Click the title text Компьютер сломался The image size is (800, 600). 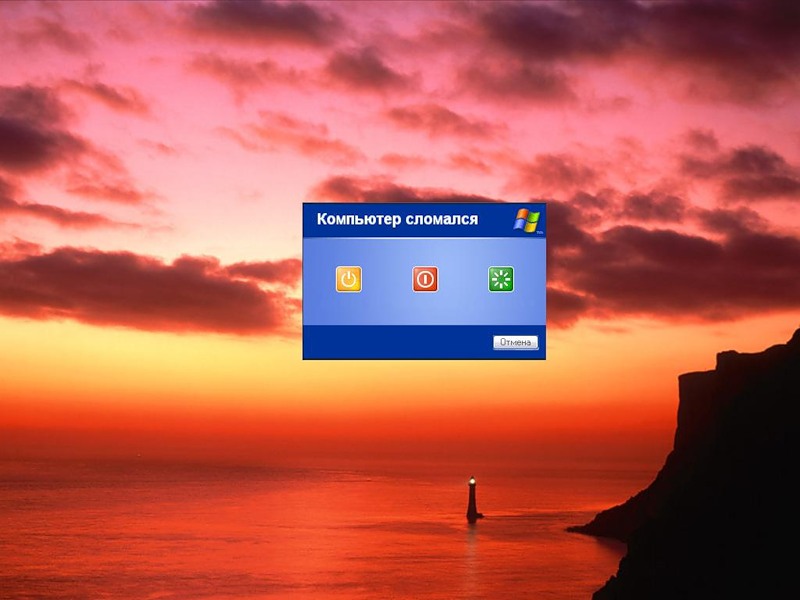(x=397, y=219)
